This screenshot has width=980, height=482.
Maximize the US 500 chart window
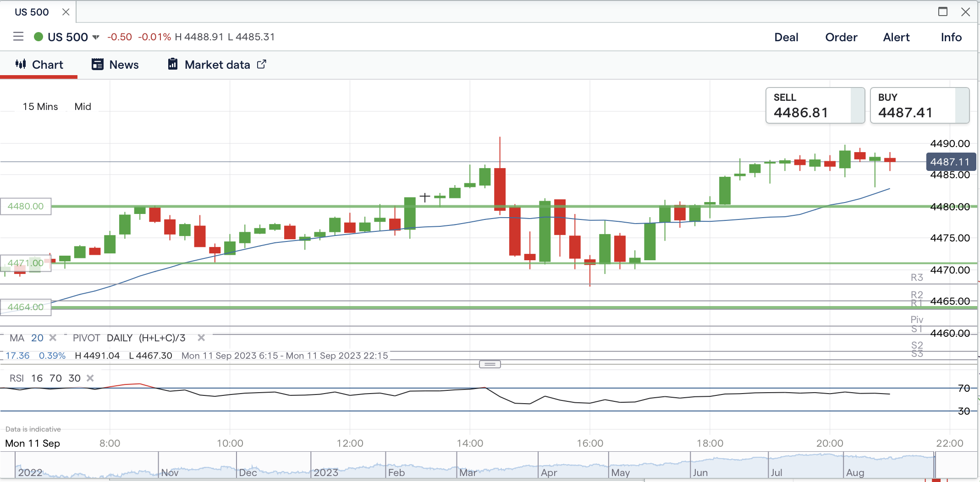click(943, 12)
